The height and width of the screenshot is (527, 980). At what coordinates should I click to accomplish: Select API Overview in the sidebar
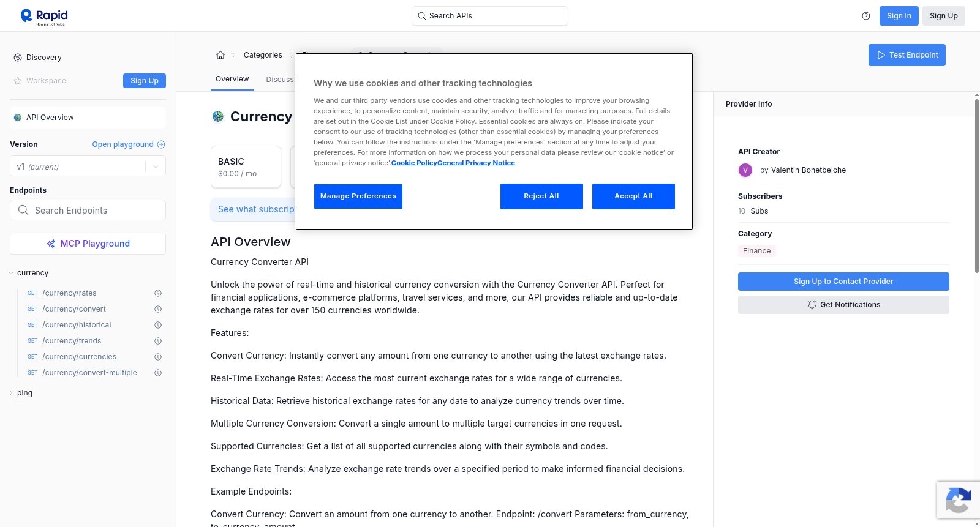tap(88, 118)
